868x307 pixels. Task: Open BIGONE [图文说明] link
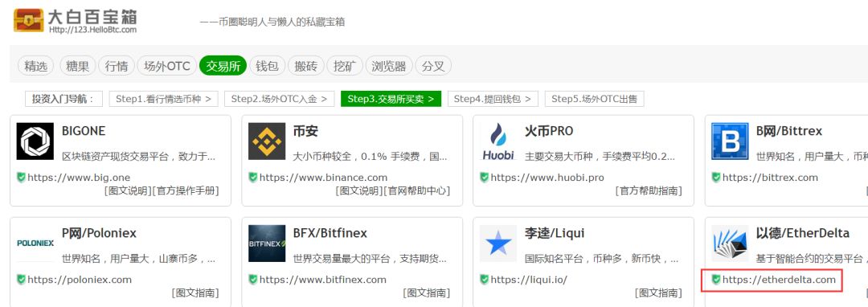pyautogui.click(x=127, y=190)
